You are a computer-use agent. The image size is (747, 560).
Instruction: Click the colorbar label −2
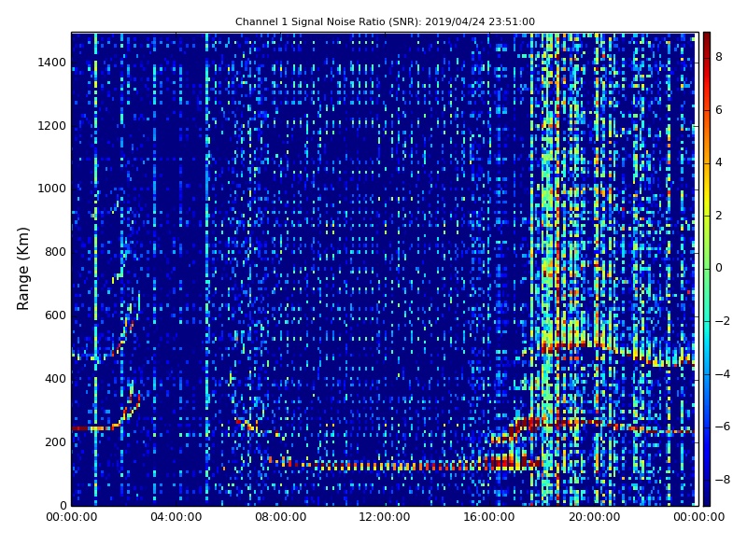(x=723, y=321)
